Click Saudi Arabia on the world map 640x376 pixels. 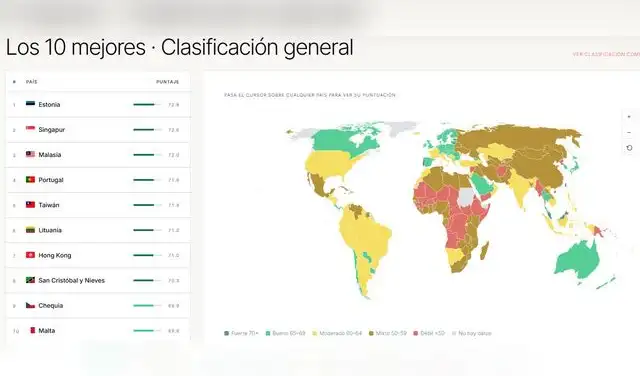click(483, 184)
